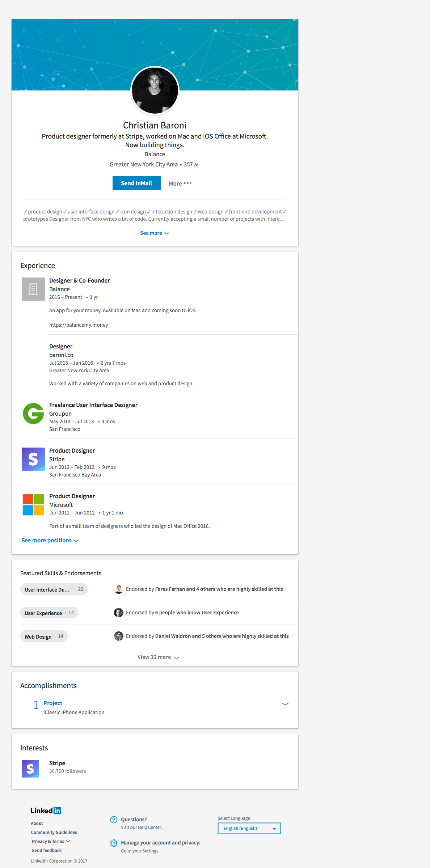Open the Privacy & Terms menu
The image size is (430, 868).
point(51,841)
